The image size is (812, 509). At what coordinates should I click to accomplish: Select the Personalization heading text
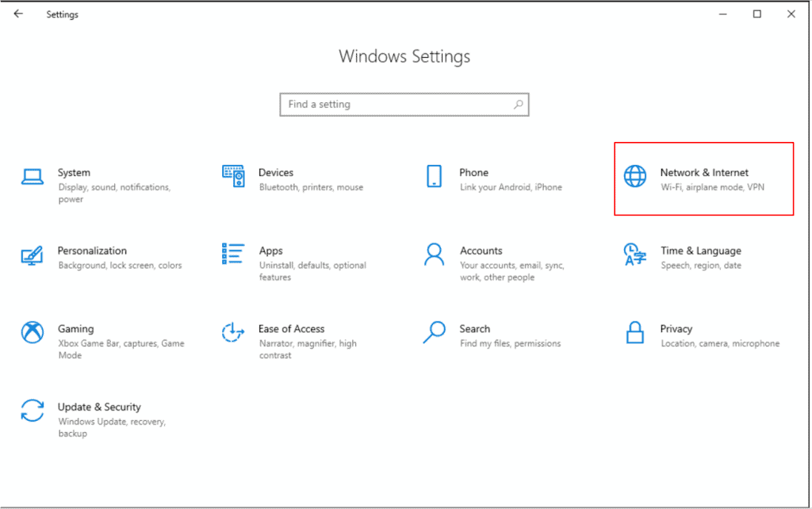pyautogui.click(x=92, y=251)
